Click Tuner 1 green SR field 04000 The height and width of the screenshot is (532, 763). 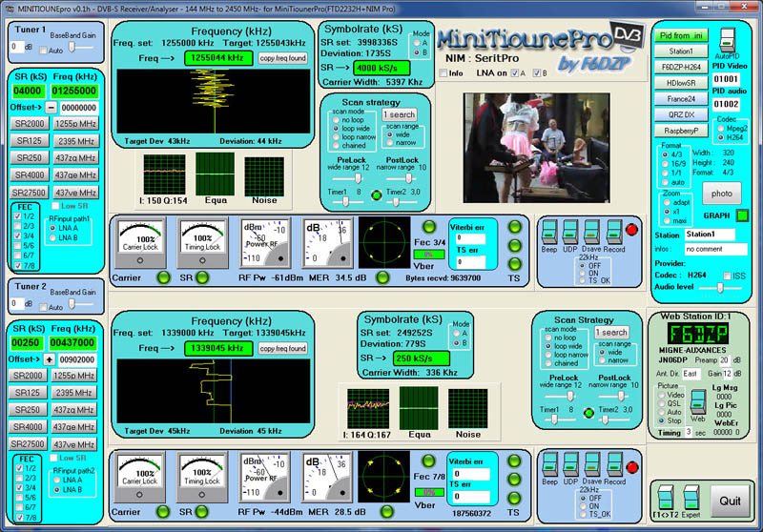[29, 91]
